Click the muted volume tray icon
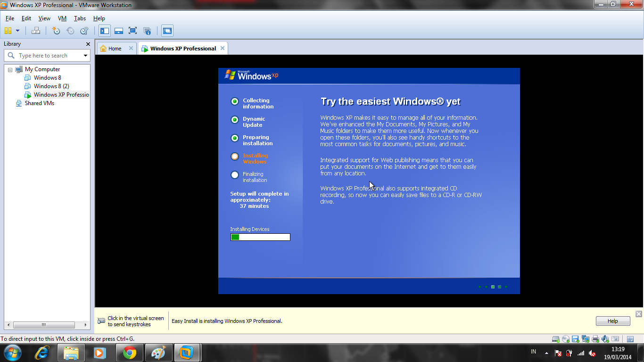This screenshot has width=644, height=362. point(593,353)
